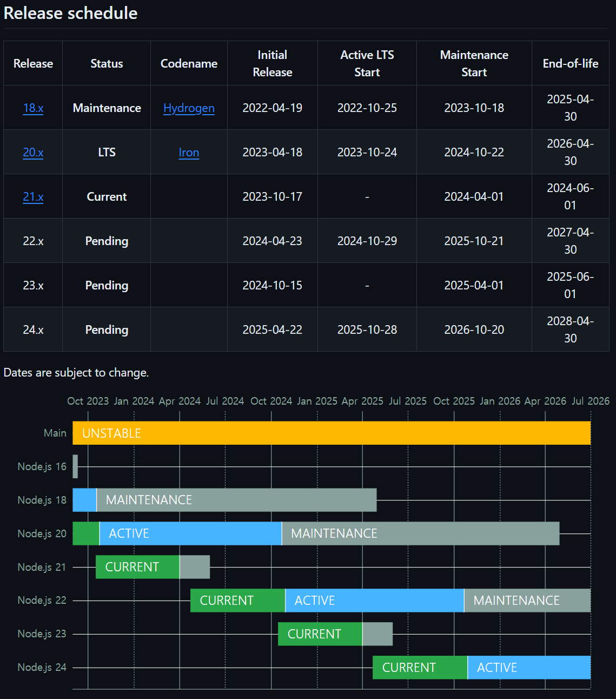
Task: Click the Node.js 16 chart row label
Action: pos(42,466)
